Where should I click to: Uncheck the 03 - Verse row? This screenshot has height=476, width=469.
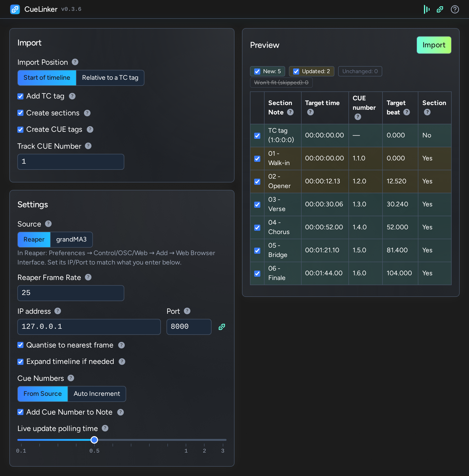tap(257, 205)
